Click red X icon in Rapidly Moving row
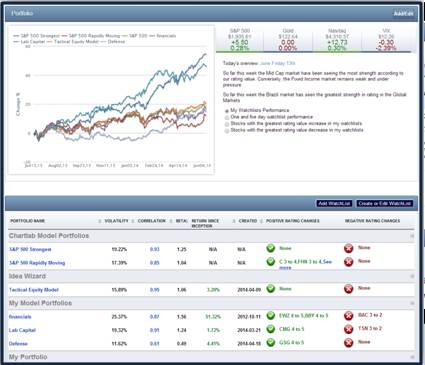Image resolution: width=425 pixels, height=365 pixels. click(349, 262)
